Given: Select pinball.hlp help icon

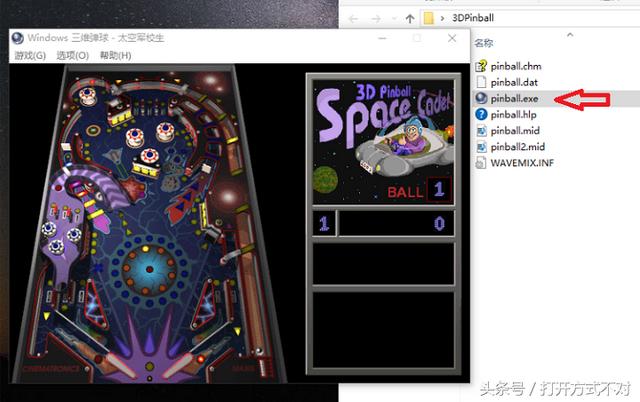Looking at the screenshot, I should coord(481,114).
